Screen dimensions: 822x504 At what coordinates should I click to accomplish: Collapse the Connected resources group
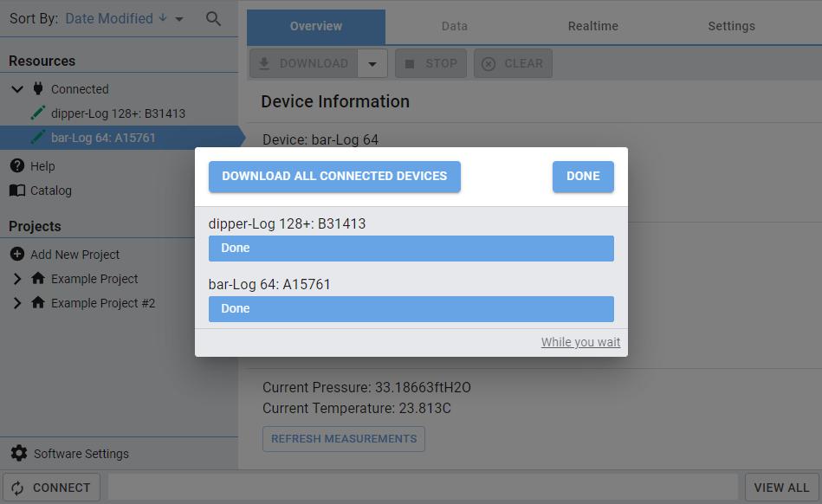pyautogui.click(x=17, y=88)
